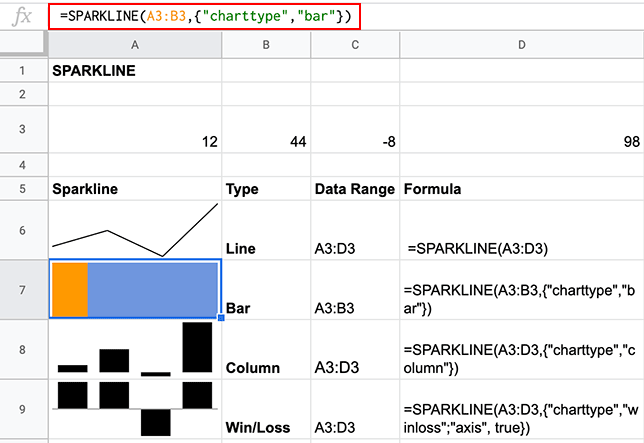Select row 3 header
644x443 pixels.
point(23,129)
